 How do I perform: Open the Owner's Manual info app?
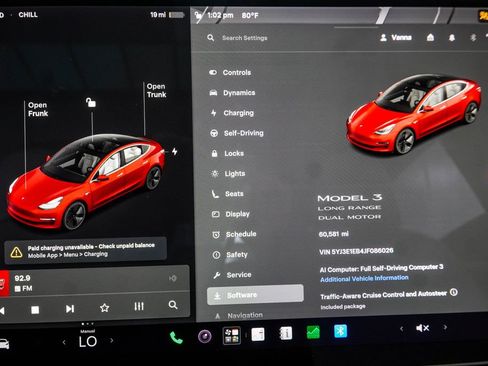pos(285,333)
